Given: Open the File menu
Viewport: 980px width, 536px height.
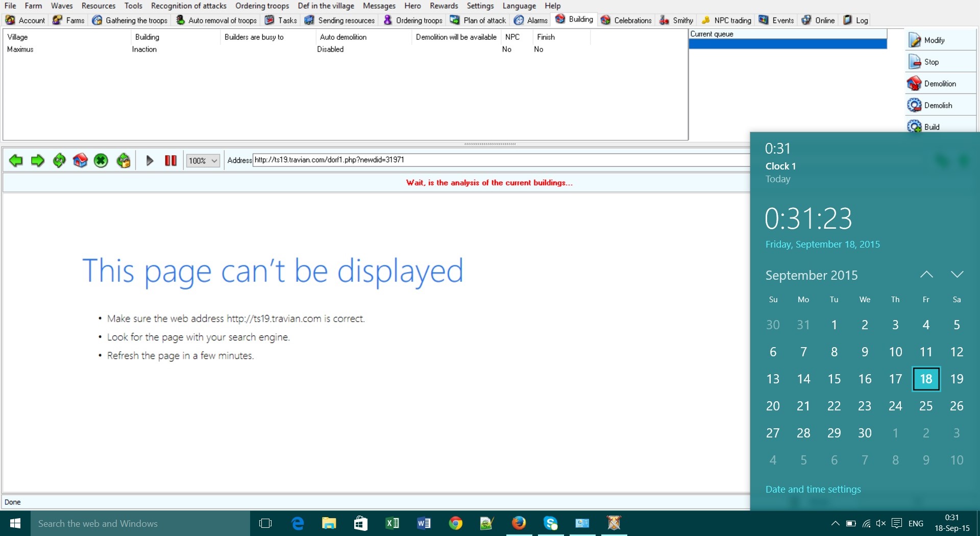Looking at the screenshot, I should point(10,6).
